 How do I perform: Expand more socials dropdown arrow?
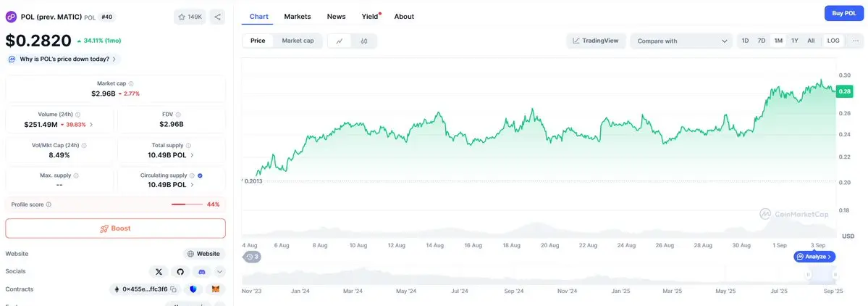point(220,272)
